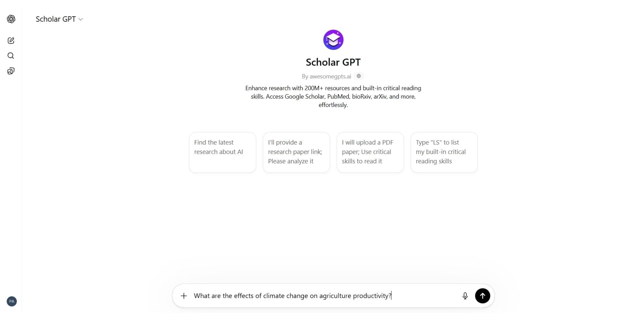This screenshot has height=322, width=644.
Task: Click the purple Scholar GPT avatar image
Action: click(333, 39)
